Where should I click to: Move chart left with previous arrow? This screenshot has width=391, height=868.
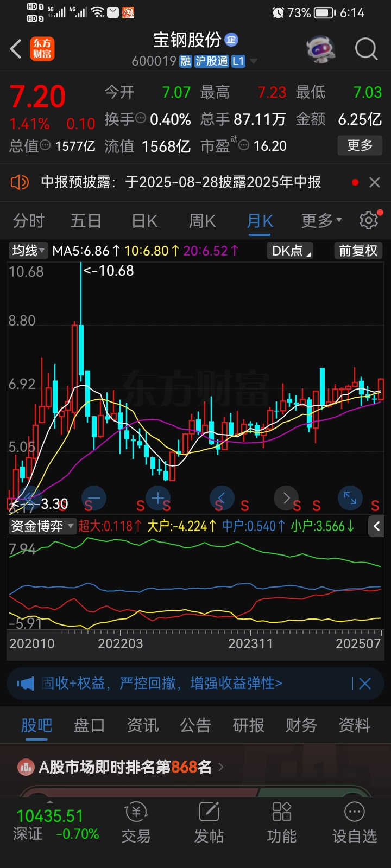tap(222, 498)
